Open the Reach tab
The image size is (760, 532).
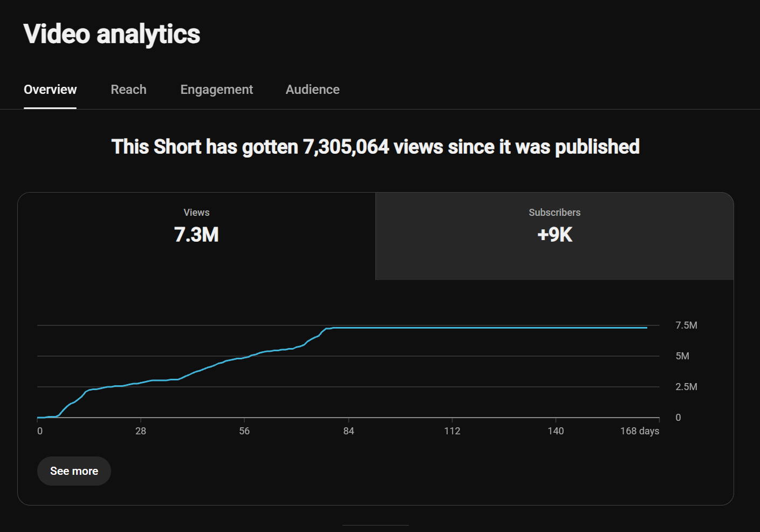pyautogui.click(x=128, y=90)
